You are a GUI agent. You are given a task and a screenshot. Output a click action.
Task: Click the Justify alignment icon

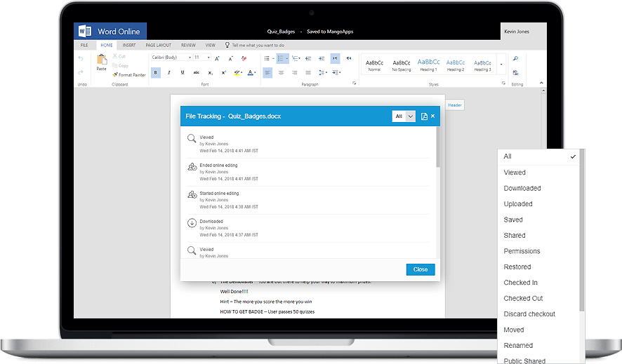tap(308, 72)
